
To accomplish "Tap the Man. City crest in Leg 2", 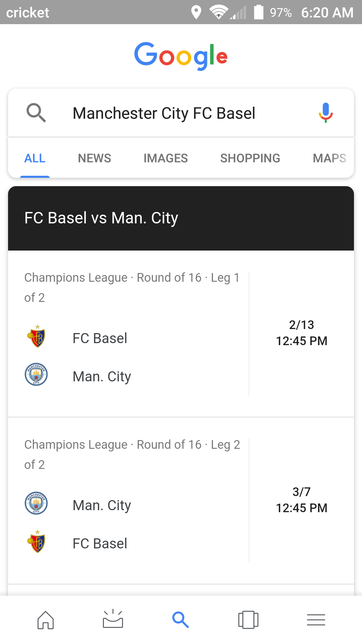I will [x=36, y=503].
